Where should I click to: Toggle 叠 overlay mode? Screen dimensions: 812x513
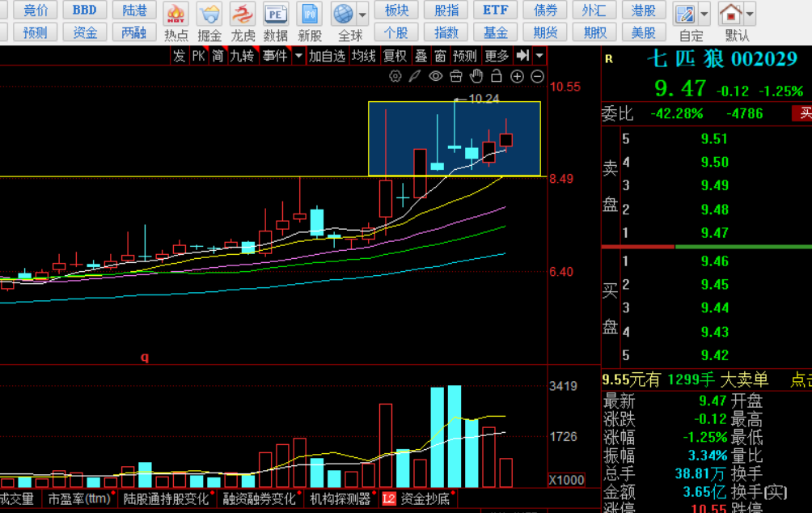pyautogui.click(x=421, y=56)
